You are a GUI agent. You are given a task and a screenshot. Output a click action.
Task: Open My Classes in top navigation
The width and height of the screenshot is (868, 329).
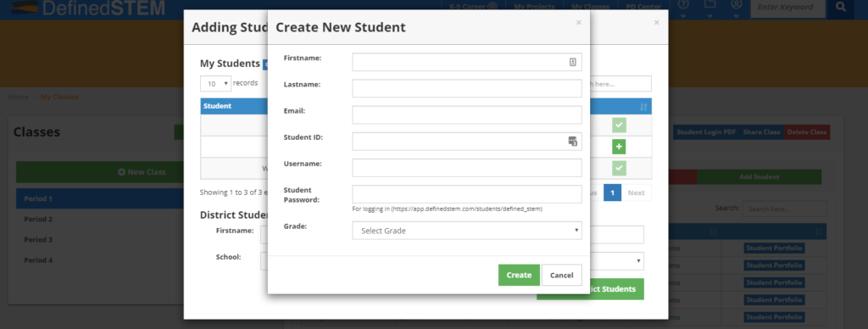pyautogui.click(x=590, y=7)
